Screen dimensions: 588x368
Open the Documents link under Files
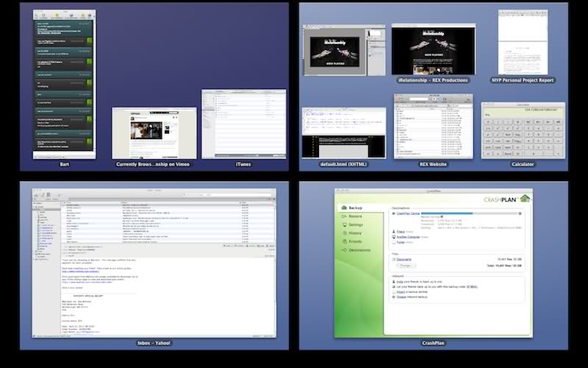tap(404, 259)
